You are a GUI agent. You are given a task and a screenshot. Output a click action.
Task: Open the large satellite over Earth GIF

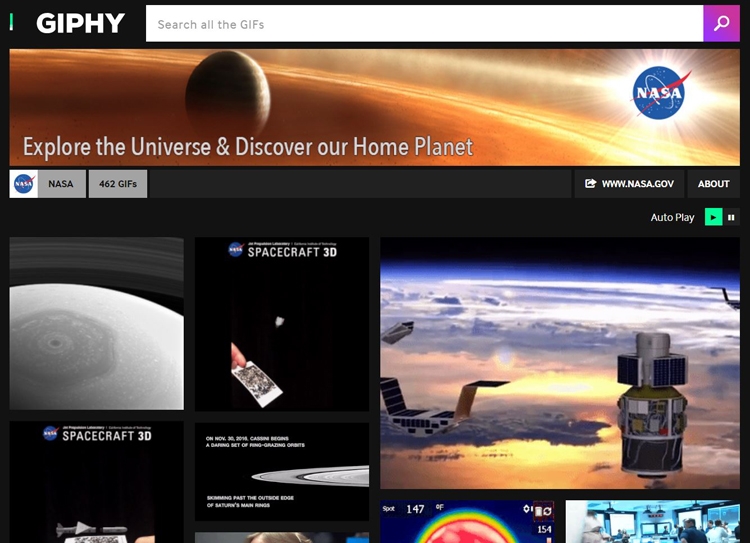coord(560,363)
